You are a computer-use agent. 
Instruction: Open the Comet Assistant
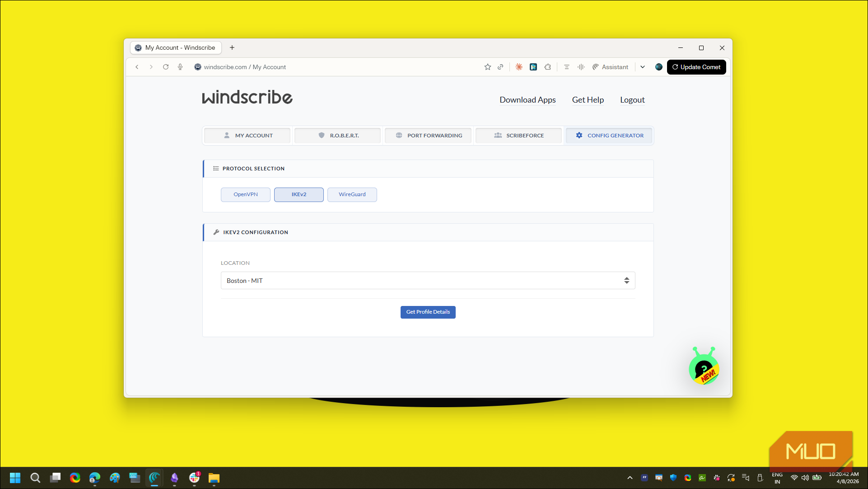pos(610,67)
